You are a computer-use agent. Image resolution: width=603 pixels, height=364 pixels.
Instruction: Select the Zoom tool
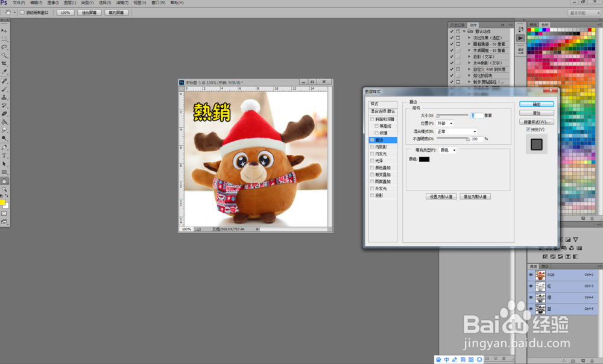tap(4, 189)
